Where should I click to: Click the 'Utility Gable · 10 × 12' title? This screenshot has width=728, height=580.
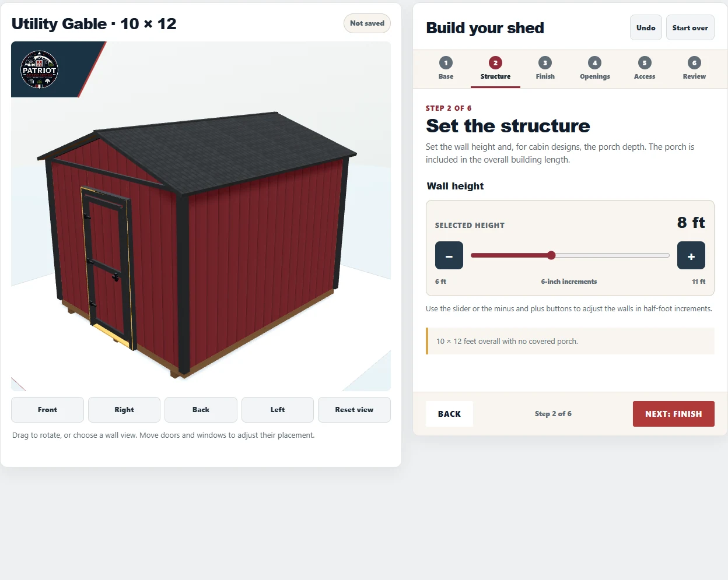coord(94,24)
